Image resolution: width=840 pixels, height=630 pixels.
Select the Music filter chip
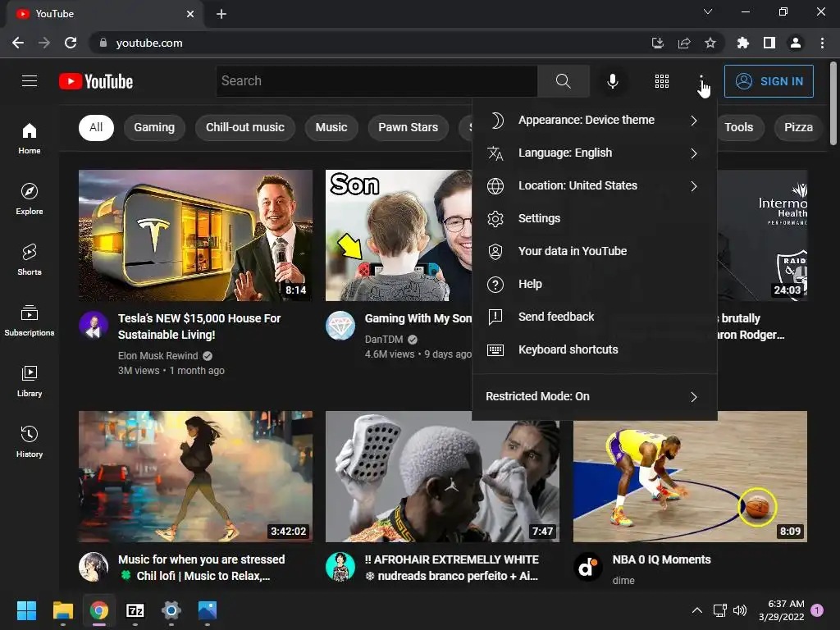pos(331,127)
